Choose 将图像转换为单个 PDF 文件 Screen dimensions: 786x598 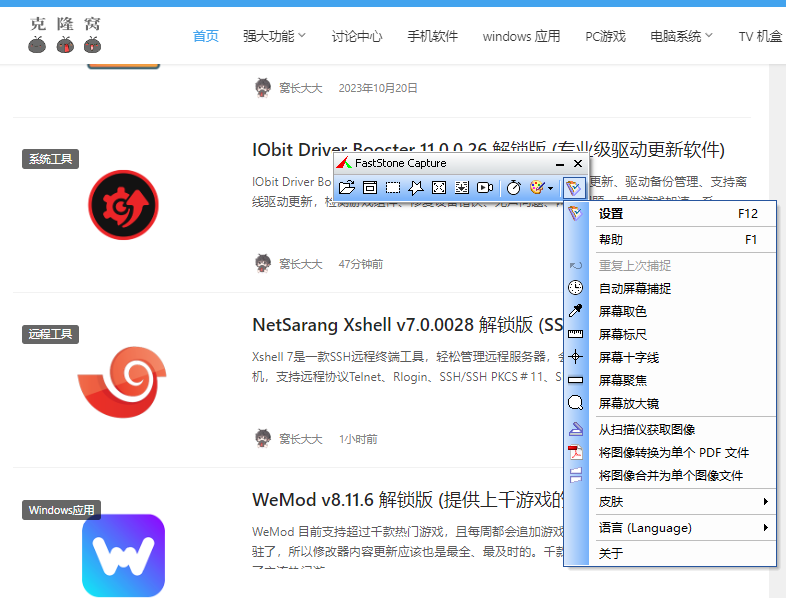click(670, 453)
